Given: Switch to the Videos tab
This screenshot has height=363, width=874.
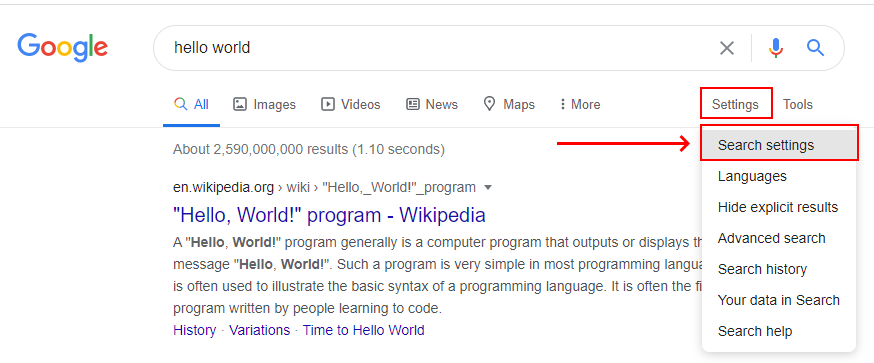Looking at the screenshot, I should coord(351,104).
